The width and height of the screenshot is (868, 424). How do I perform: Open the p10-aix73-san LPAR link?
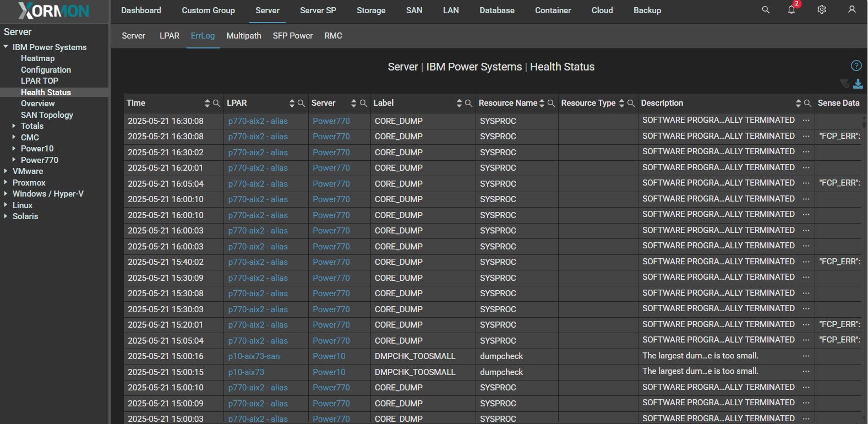[254, 356]
